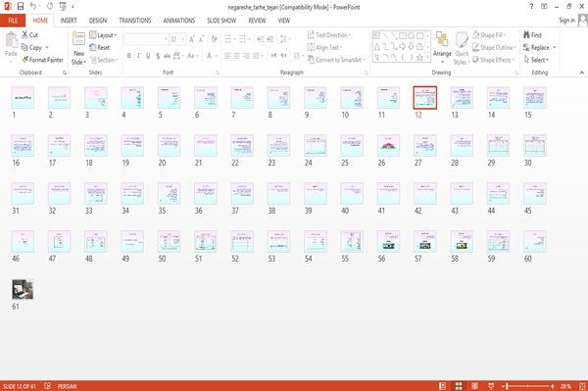Switch to the SLIDE SHOW tab
Image resolution: width=588 pixels, height=391 pixels.
tap(221, 21)
